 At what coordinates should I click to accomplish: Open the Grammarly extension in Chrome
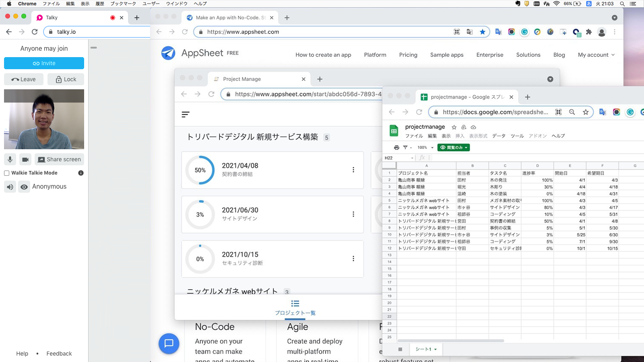tap(524, 32)
